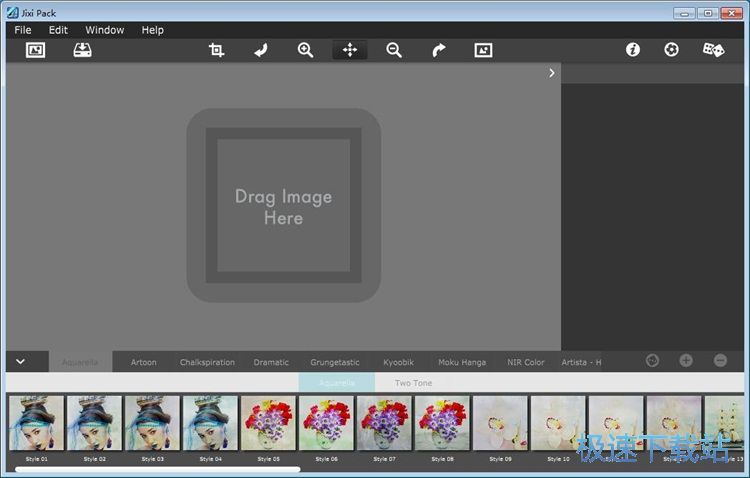Click the dice randomize icon
The width and height of the screenshot is (750, 478).
click(713, 50)
